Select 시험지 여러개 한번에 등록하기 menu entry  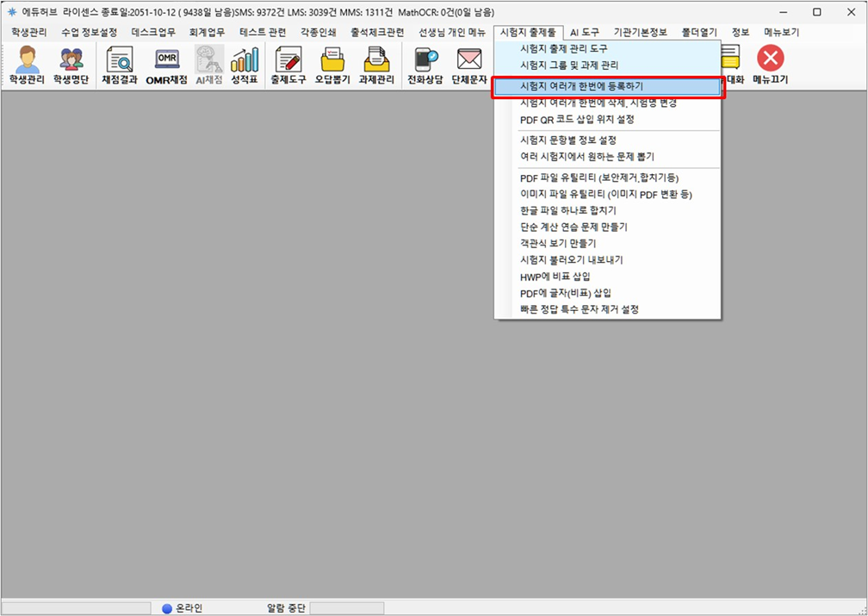point(582,87)
